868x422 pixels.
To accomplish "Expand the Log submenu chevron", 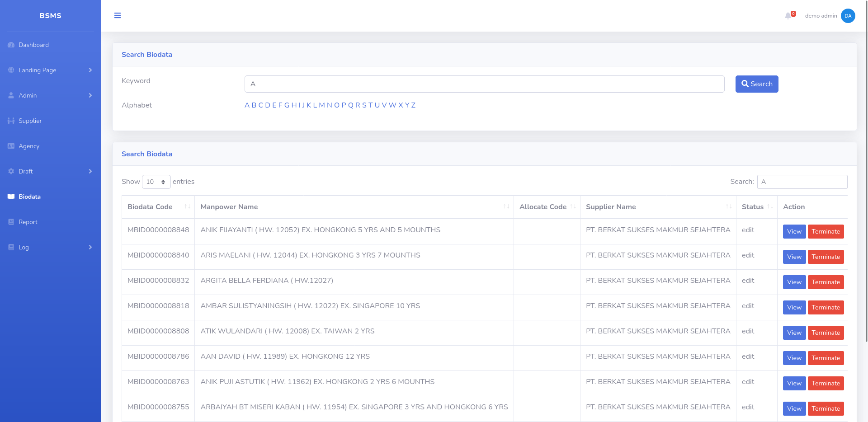I will (90, 247).
